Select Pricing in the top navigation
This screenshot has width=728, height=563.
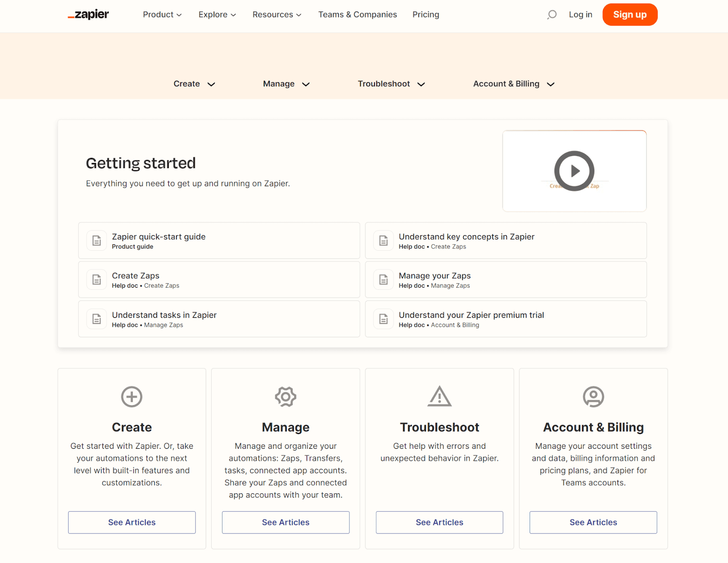point(425,14)
